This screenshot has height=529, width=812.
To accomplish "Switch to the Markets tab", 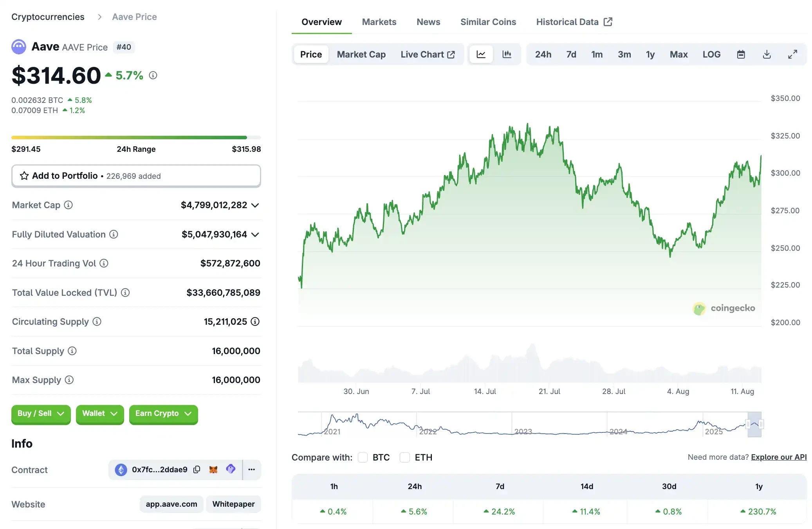I will (x=379, y=22).
